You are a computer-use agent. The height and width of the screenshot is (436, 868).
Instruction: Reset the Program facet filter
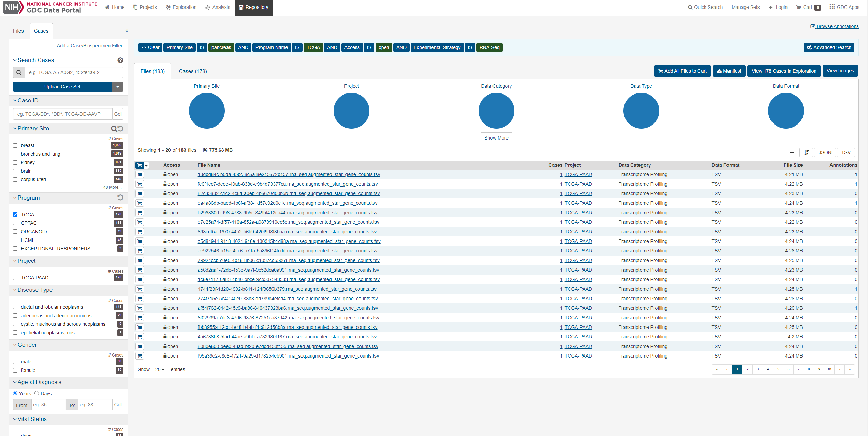(x=120, y=198)
